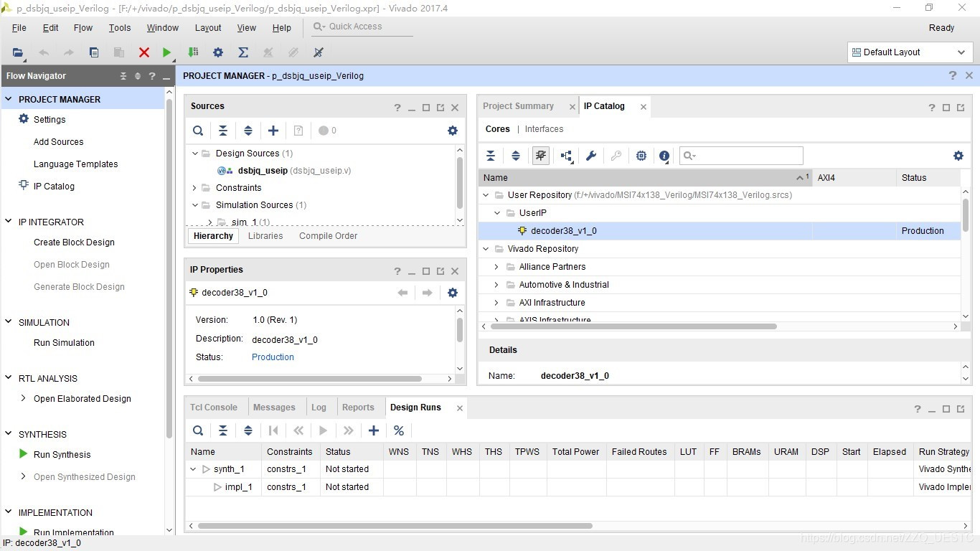Select decoder38_v1_0 in IP Catalog
The height and width of the screenshot is (551, 980).
click(564, 231)
